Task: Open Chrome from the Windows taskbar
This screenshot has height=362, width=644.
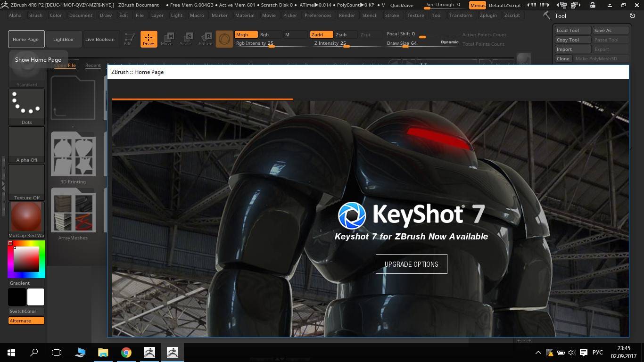Action: (126, 353)
